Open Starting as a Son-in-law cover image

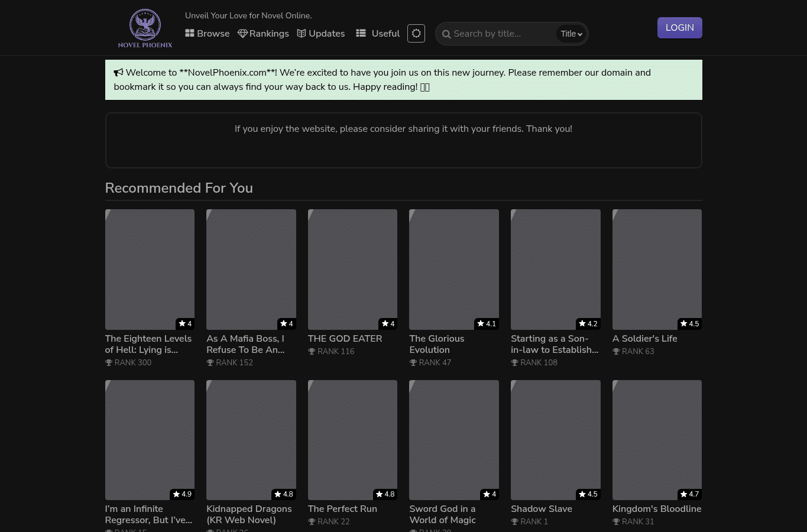pos(556,270)
